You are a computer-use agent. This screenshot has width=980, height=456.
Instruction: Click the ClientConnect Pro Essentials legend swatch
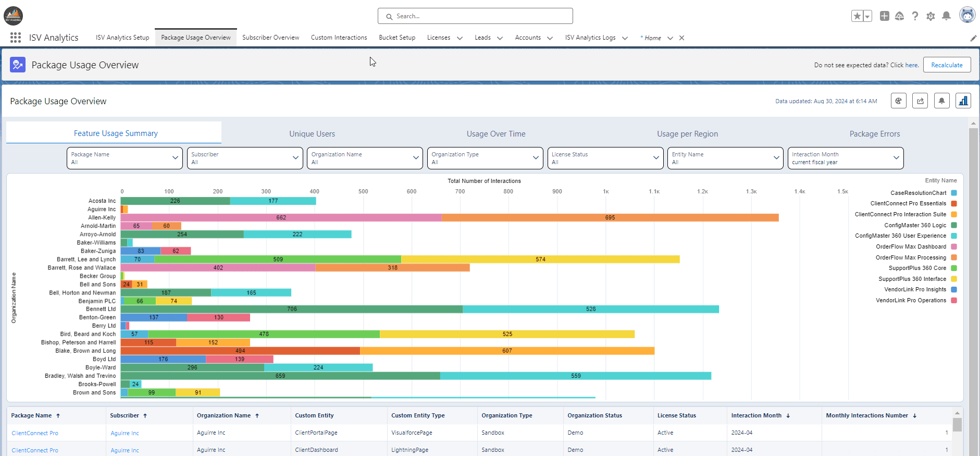(x=954, y=204)
